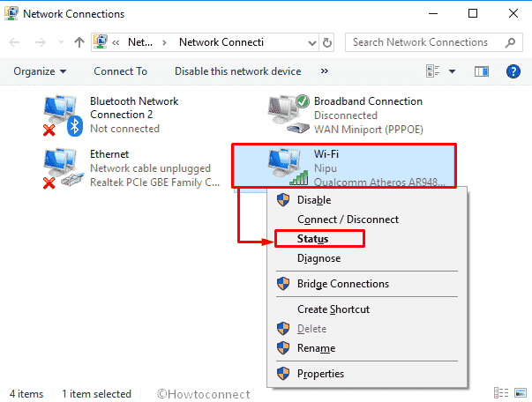Switch to details view in status bar

(501, 393)
